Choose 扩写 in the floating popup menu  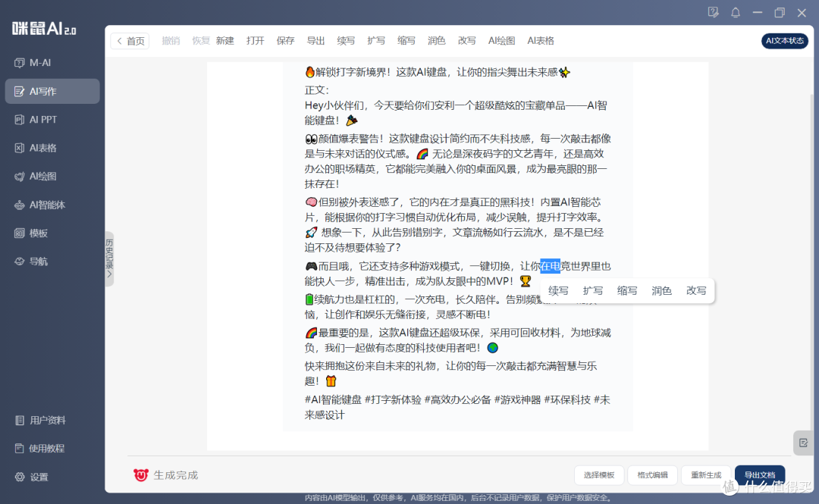[593, 291]
